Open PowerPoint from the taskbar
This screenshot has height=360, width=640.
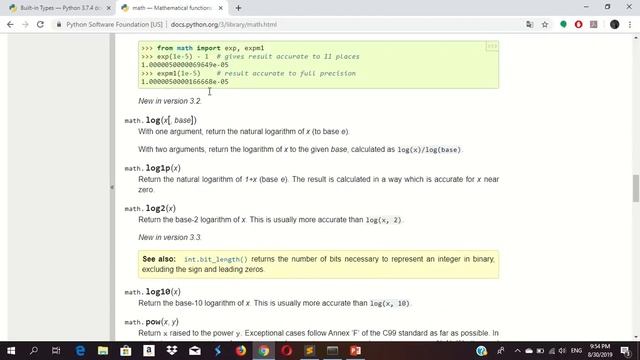(x=356, y=351)
